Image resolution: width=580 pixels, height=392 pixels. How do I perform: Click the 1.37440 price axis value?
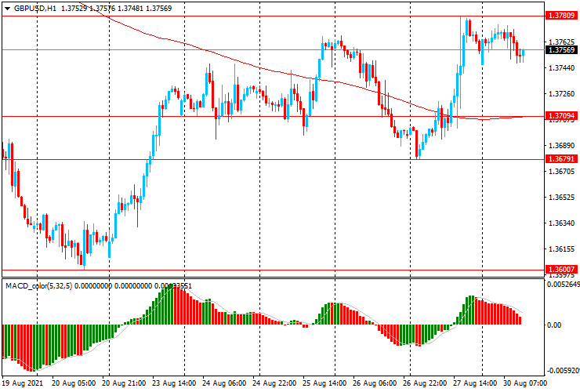[562, 67]
